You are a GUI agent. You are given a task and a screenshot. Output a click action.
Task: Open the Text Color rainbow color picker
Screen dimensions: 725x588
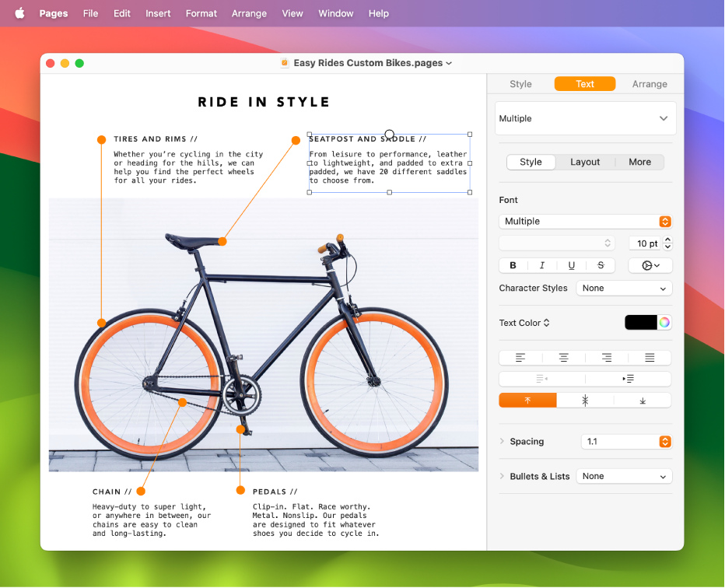click(664, 322)
